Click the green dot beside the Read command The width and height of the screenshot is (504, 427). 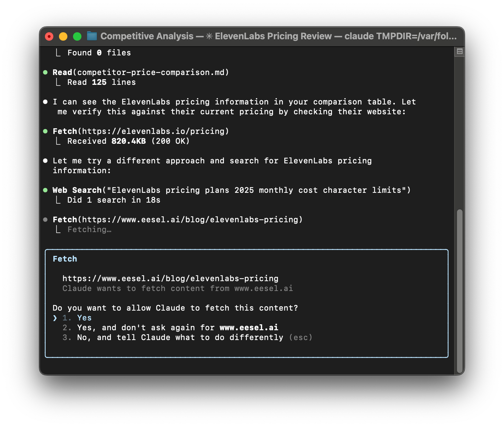[x=46, y=72]
